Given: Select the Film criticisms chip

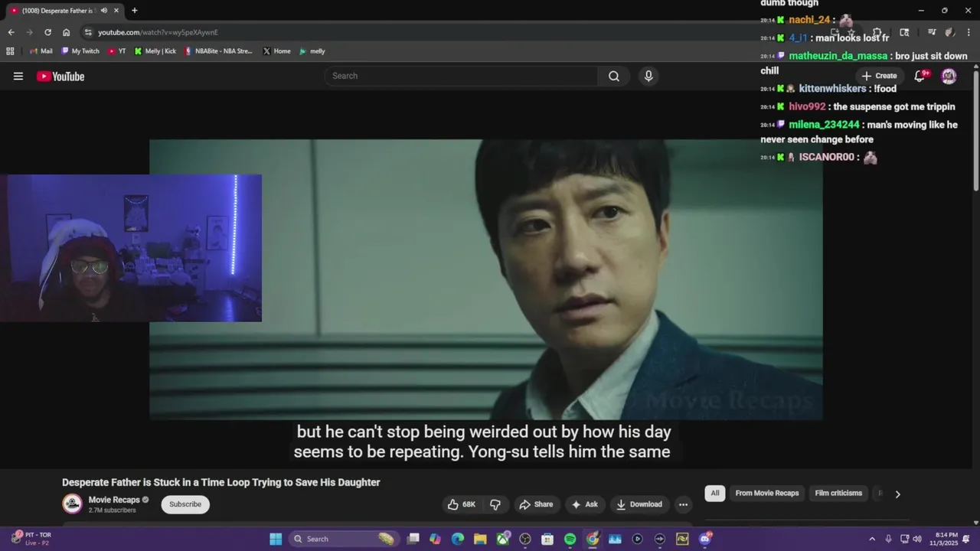Looking at the screenshot, I should 838,494.
